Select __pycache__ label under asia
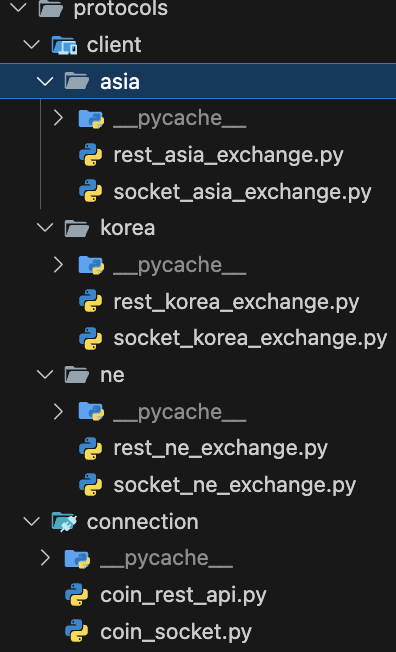This screenshot has height=652, width=396. point(180,119)
